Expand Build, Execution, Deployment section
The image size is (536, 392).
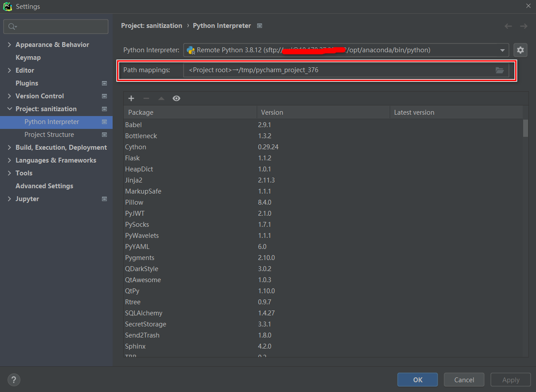pos(9,147)
